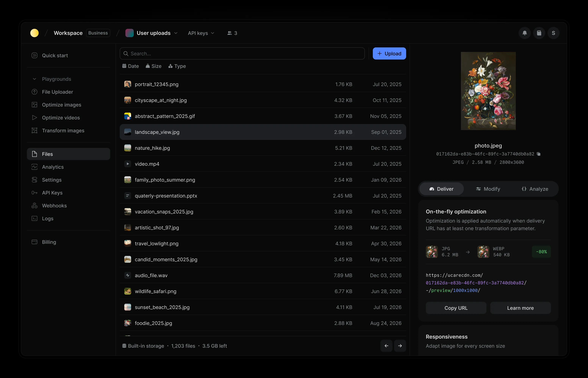The width and height of the screenshot is (588, 378).
Task: Open the Date filter
Action: pyautogui.click(x=131, y=66)
